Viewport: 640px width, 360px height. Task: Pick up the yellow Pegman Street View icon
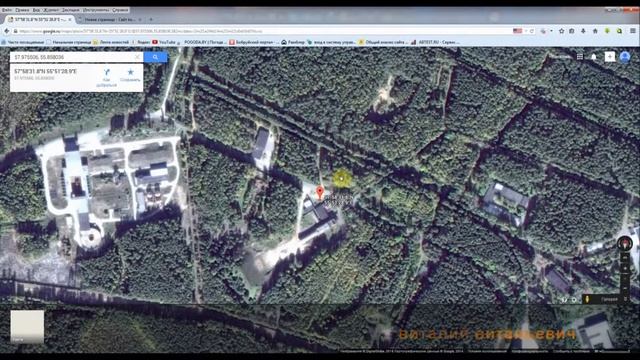point(587,300)
